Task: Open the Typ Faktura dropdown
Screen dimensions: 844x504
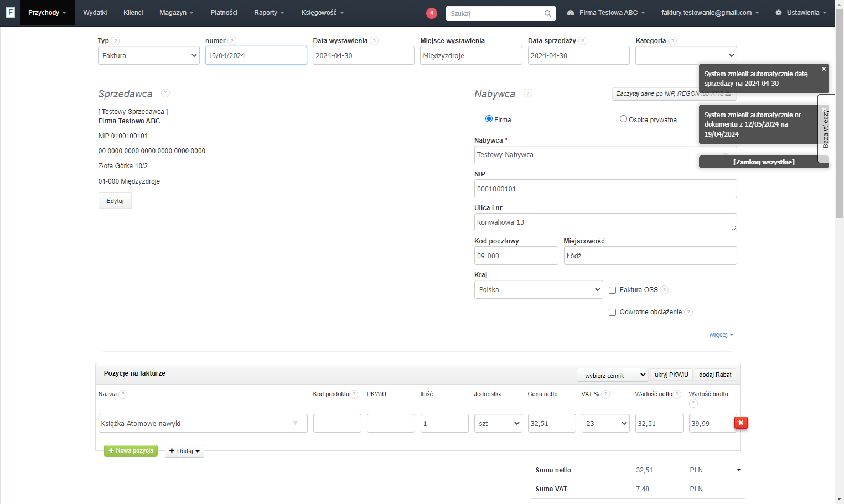Action: pyautogui.click(x=149, y=55)
